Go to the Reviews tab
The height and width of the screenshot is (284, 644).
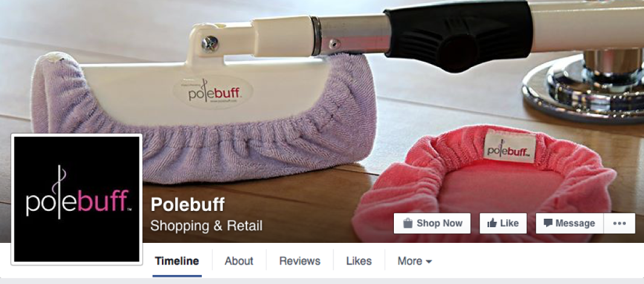coord(300,261)
